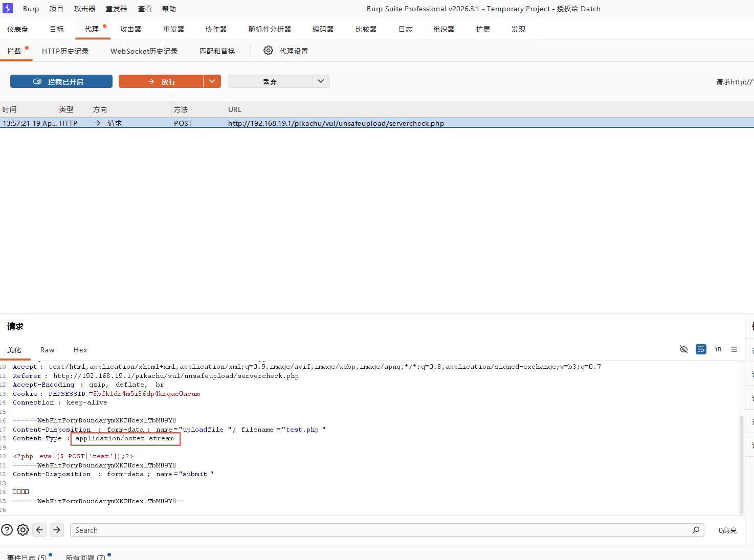This screenshot has width=754, height=560.
Task: Open the 项目 menu
Action: (x=56, y=9)
